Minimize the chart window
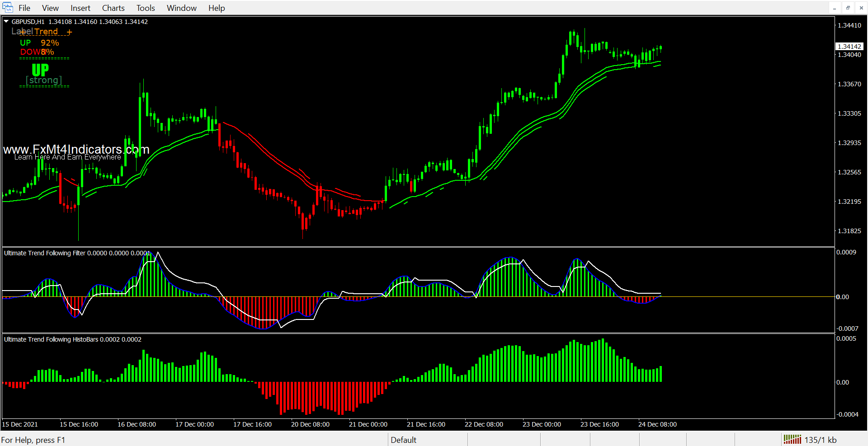Viewport: 868px width, 446px height. click(x=835, y=8)
